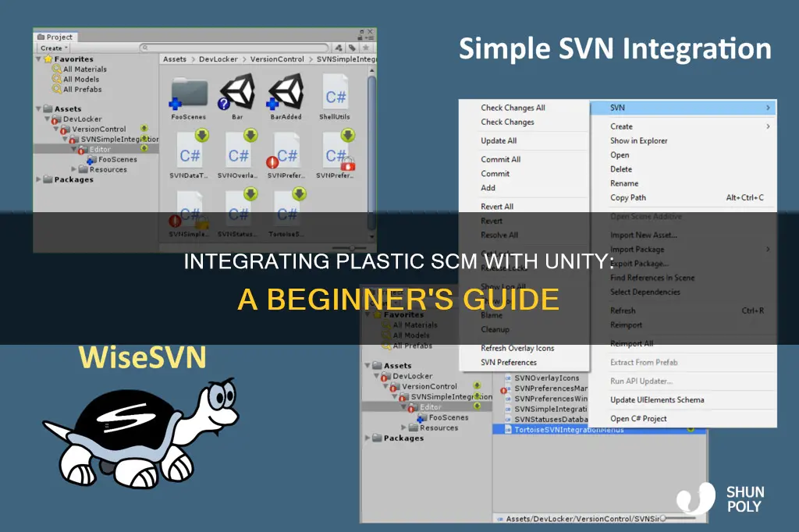
Task: Choose Check Changes from the SVN menu
Action: [507, 122]
